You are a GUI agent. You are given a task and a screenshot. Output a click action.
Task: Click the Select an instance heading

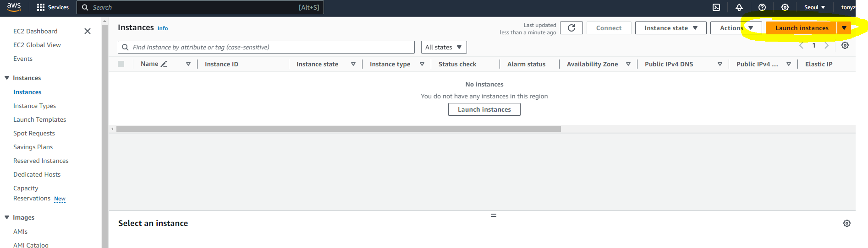153,223
